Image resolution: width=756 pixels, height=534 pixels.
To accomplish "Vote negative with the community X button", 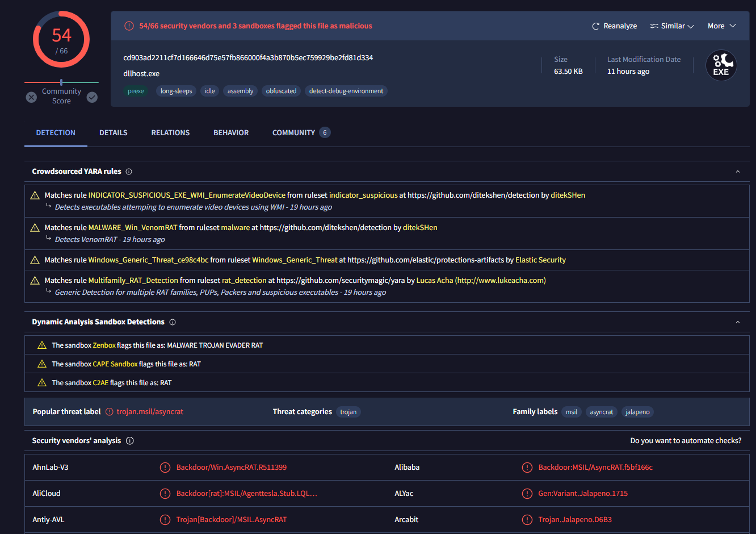I will click(31, 97).
